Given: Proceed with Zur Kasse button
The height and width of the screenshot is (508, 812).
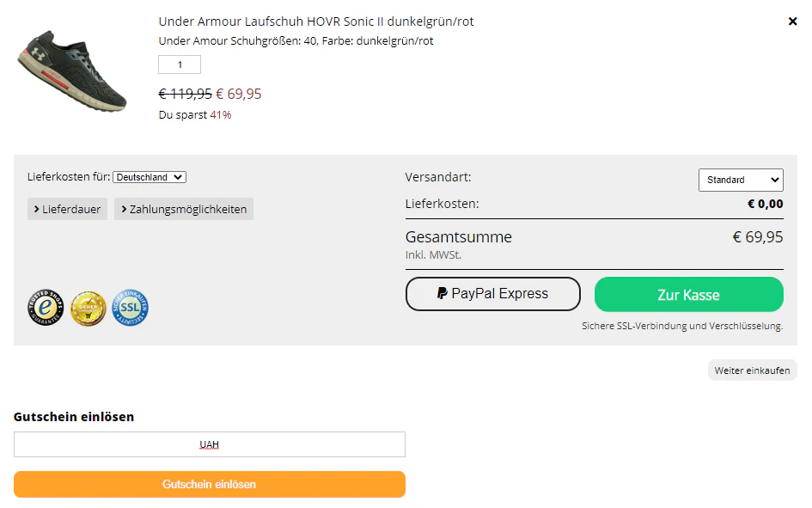Looking at the screenshot, I should [689, 295].
